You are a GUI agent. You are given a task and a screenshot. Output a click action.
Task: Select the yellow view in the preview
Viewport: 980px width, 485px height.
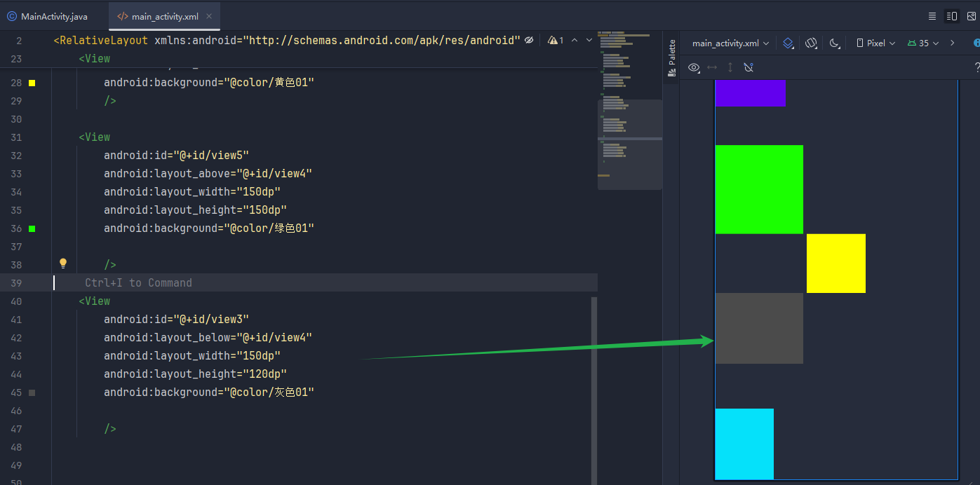(836, 264)
